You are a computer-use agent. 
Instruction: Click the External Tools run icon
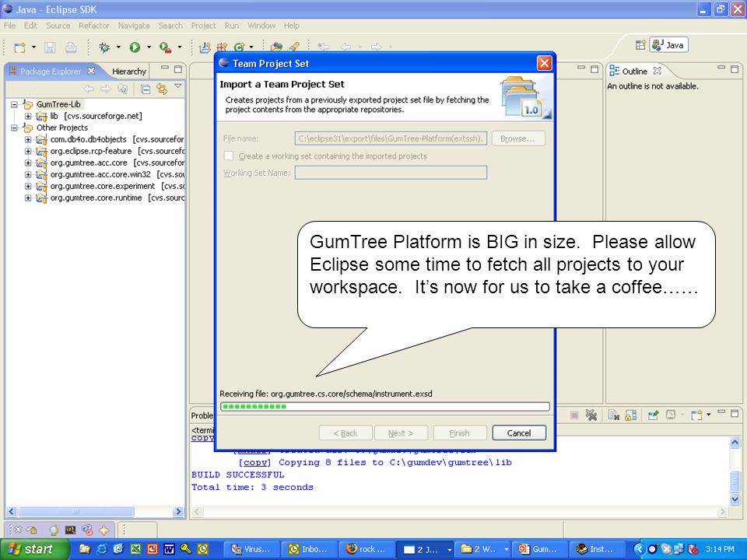point(165,47)
